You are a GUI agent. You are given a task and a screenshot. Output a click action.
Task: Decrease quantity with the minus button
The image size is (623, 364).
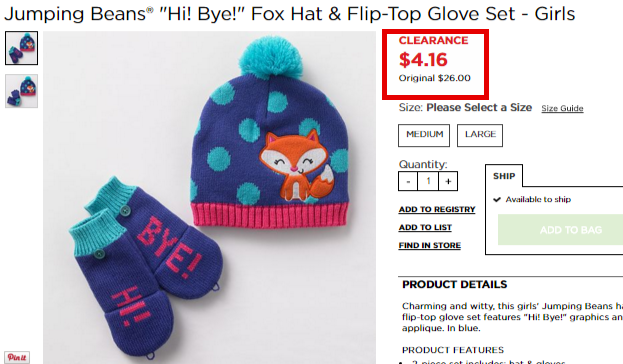[408, 181]
